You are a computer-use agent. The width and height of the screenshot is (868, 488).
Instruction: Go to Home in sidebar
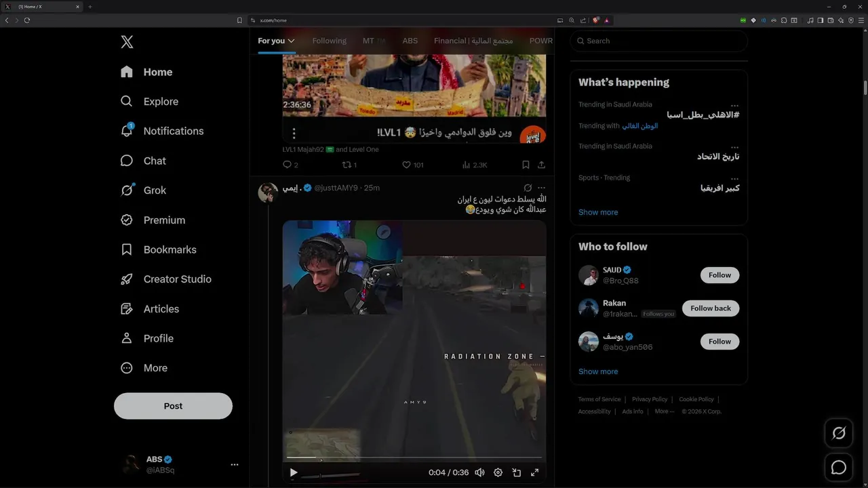tap(146, 72)
